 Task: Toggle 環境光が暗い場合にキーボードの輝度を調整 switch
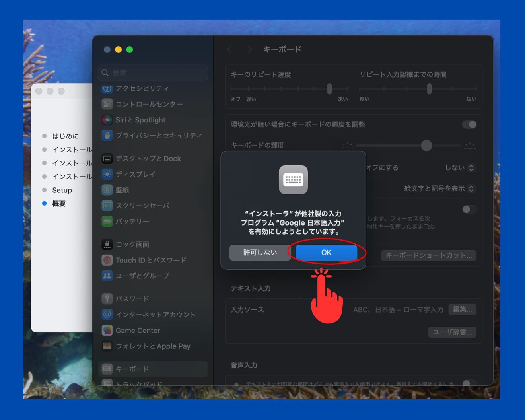click(469, 124)
